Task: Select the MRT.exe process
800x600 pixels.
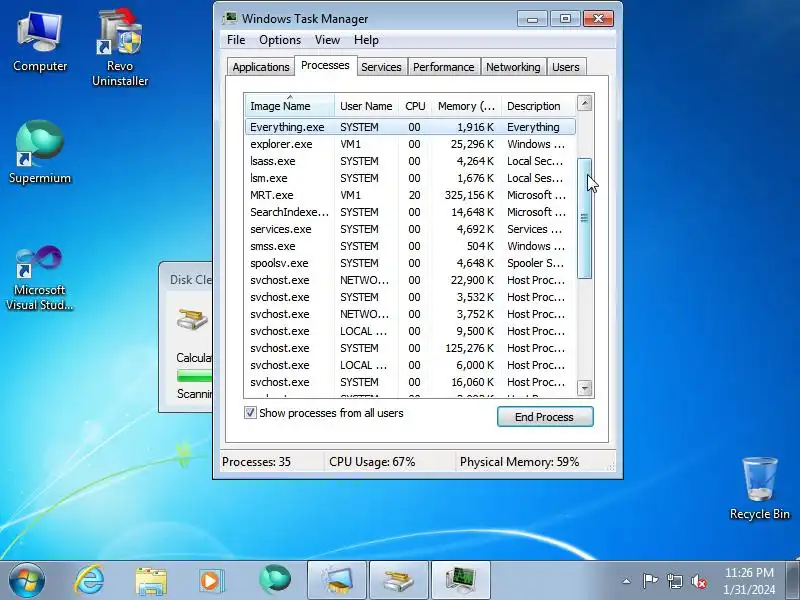Action: (410, 195)
